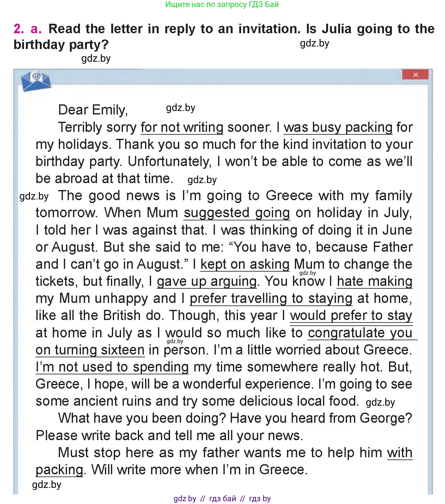Screen dimensions: 445x504
Task: Click the underlined "would prefer to stay"
Action: click(x=351, y=316)
